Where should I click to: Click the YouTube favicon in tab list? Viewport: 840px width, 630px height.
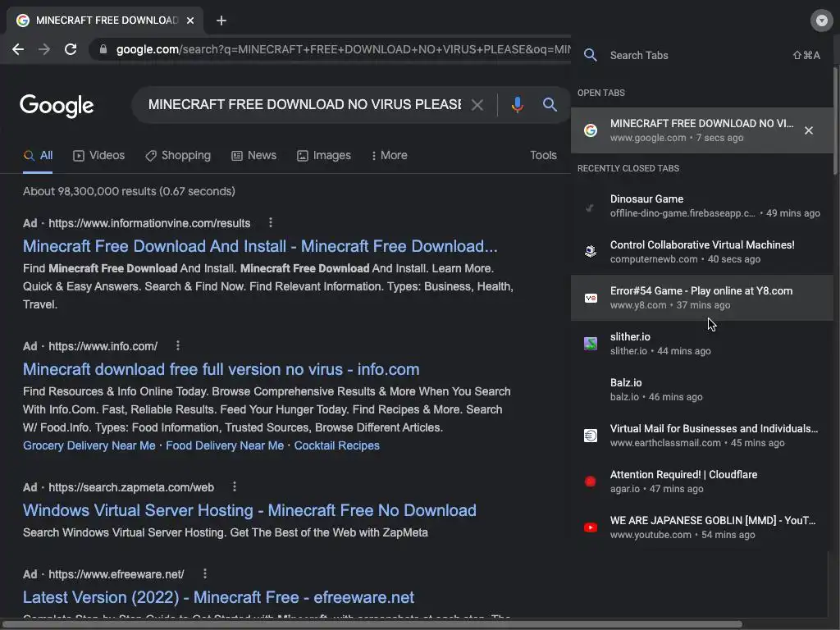591,527
